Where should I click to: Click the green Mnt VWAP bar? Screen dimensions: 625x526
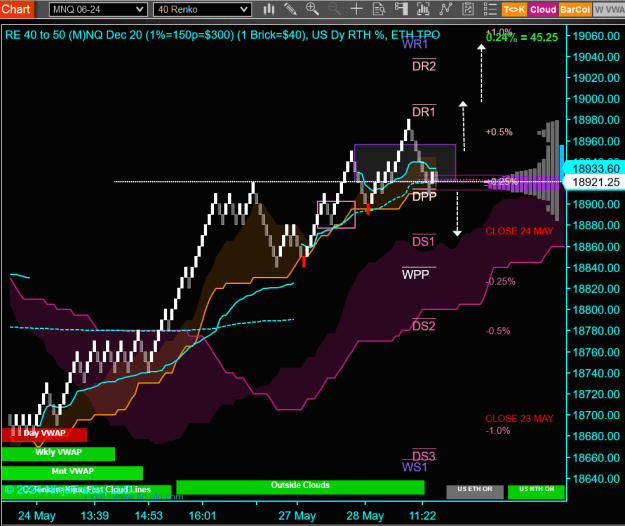72,473
